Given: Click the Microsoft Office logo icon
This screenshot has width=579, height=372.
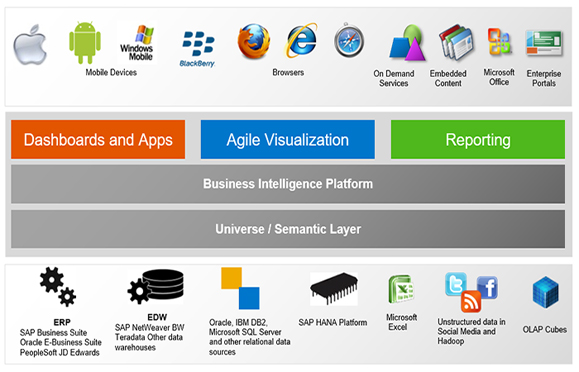Looking at the screenshot, I should click(x=499, y=41).
